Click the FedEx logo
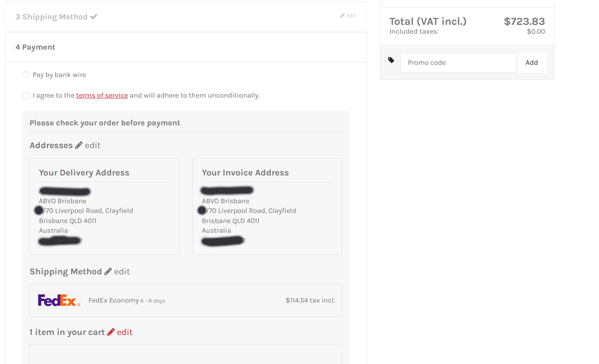The image size is (599, 364). [59, 300]
